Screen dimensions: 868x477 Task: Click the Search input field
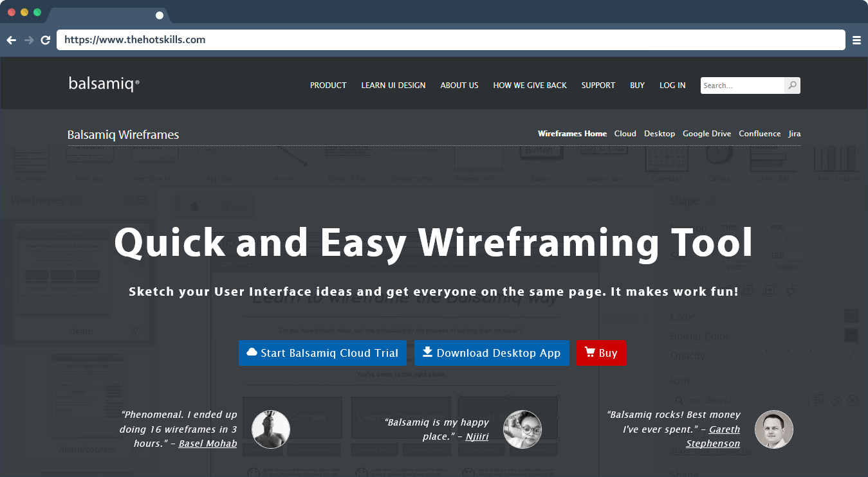pyautogui.click(x=743, y=85)
